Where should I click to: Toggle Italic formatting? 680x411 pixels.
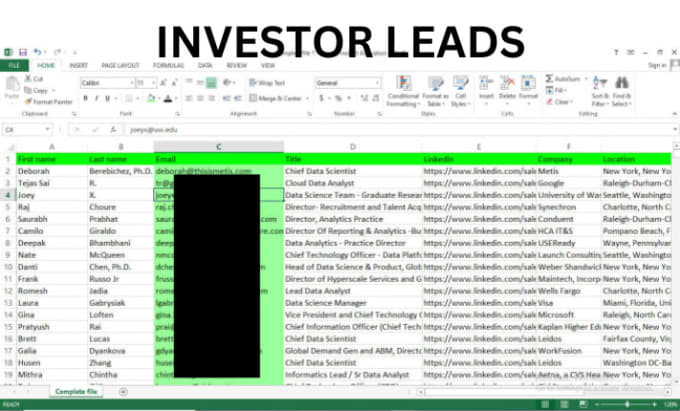click(x=97, y=98)
